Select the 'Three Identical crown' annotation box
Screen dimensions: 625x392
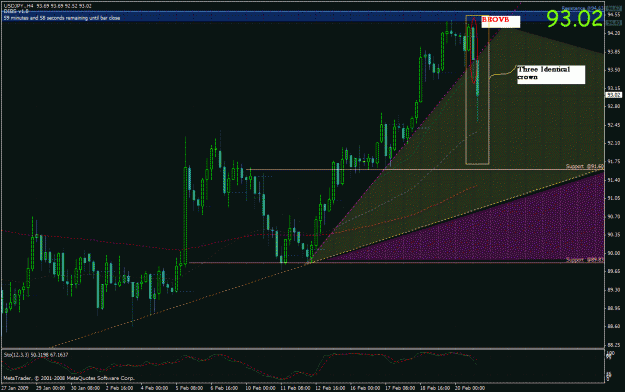[551, 75]
